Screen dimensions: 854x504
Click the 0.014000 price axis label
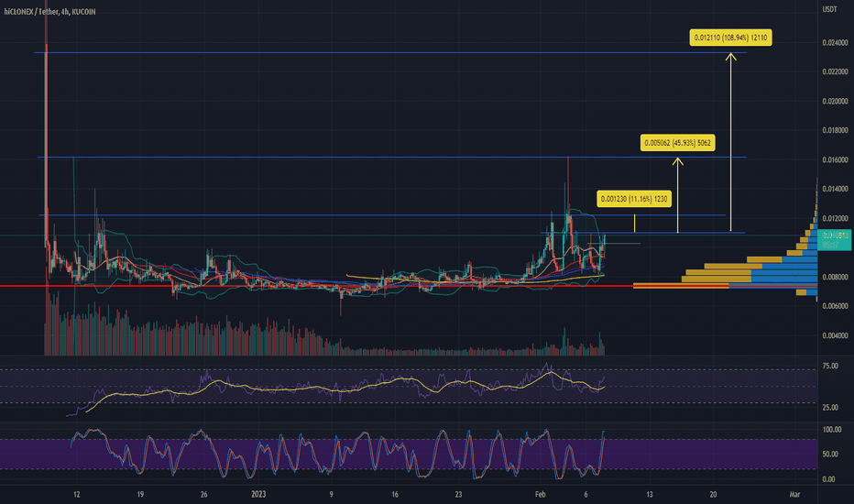[x=835, y=189]
